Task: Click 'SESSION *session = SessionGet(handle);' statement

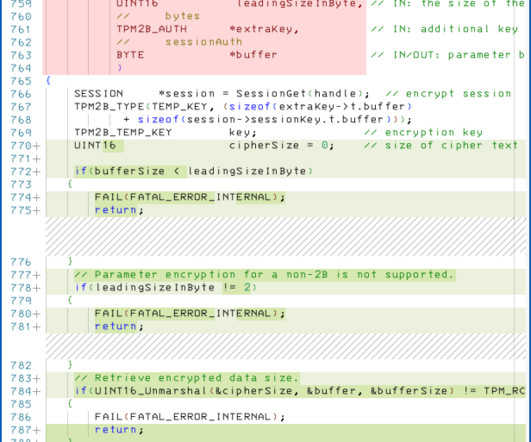Action: click(x=222, y=93)
